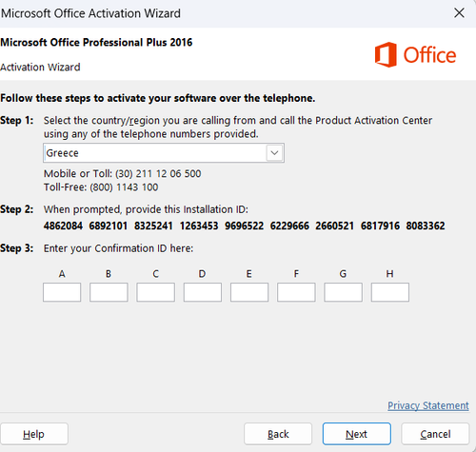Click the Installation ID number text
The height and width of the screenshot is (452, 476).
[x=244, y=226]
